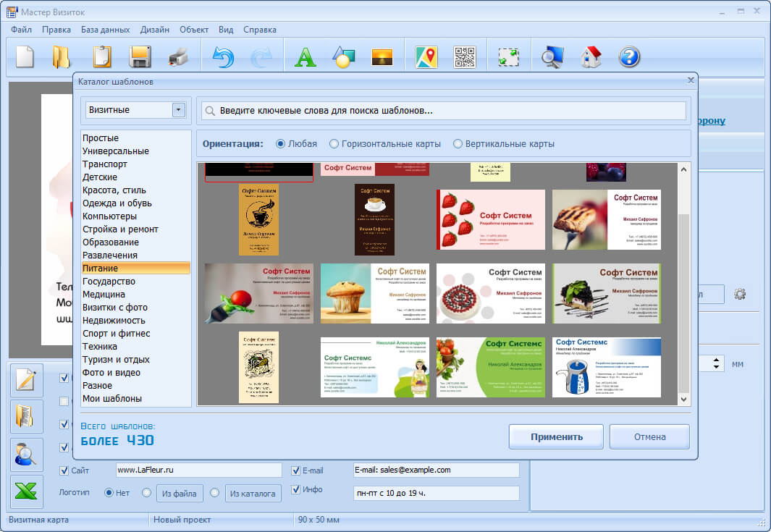Screen dimensions: 771x532
Task: Choose the Вертикальные карты radio button
Action: point(504,144)
